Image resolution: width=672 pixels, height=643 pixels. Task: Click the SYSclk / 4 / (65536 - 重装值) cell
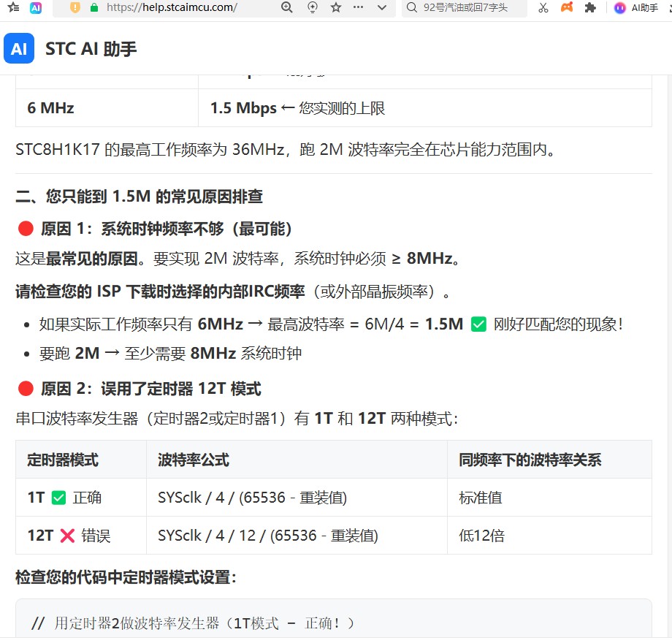tap(297, 498)
